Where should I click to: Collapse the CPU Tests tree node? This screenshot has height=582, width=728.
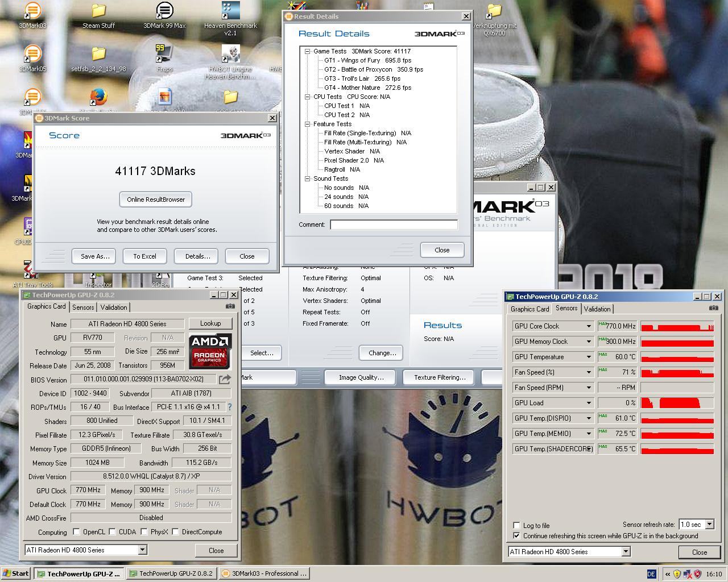tap(308, 97)
